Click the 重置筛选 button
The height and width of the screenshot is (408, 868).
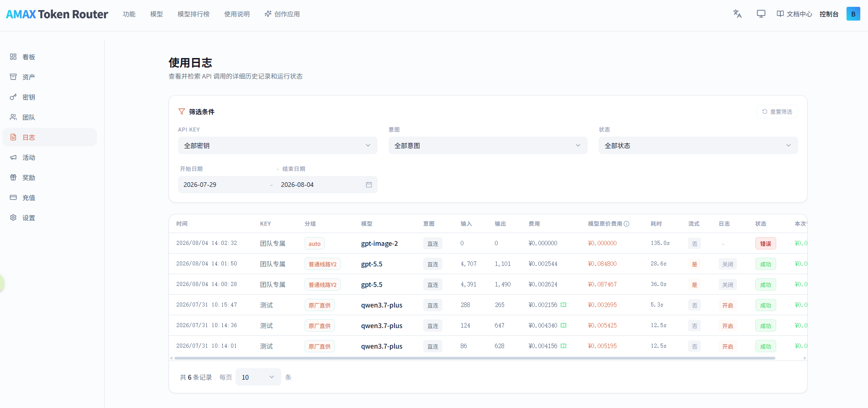click(777, 111)
